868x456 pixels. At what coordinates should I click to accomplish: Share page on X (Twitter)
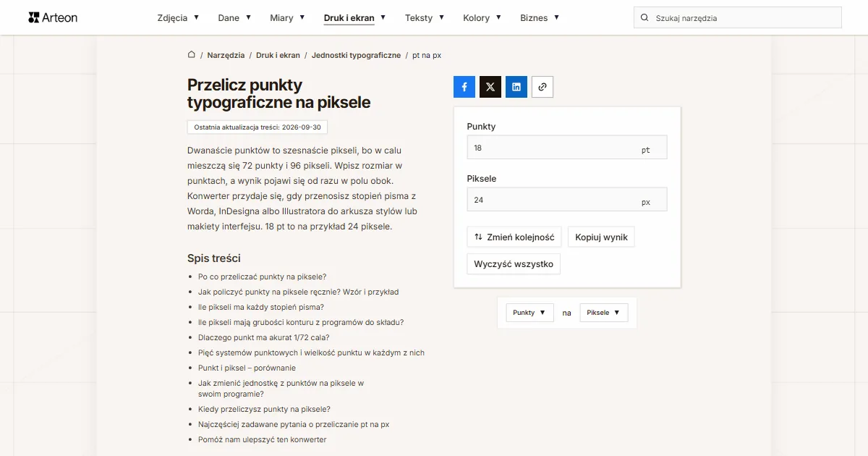click(490, 87)
